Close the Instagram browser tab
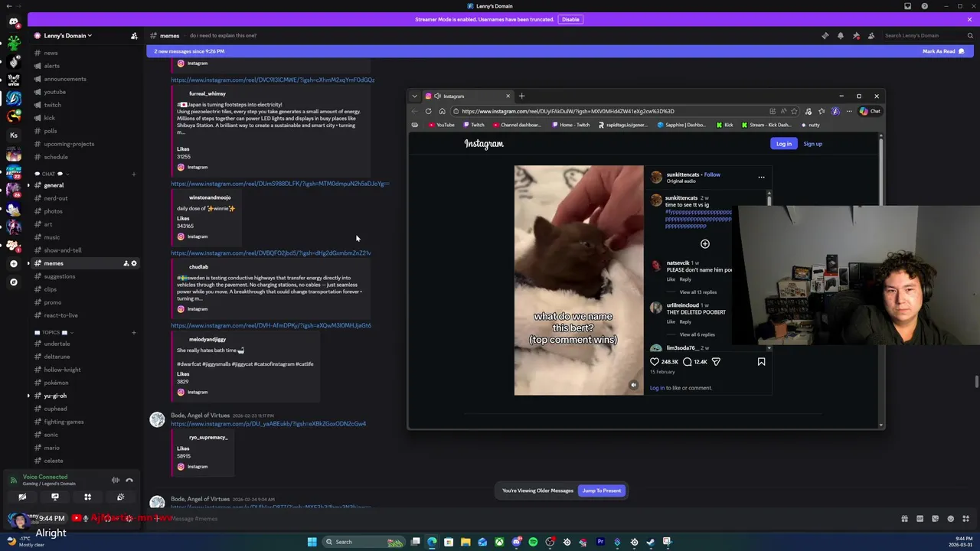The image size is (980, 551). (x=508, y=96)
